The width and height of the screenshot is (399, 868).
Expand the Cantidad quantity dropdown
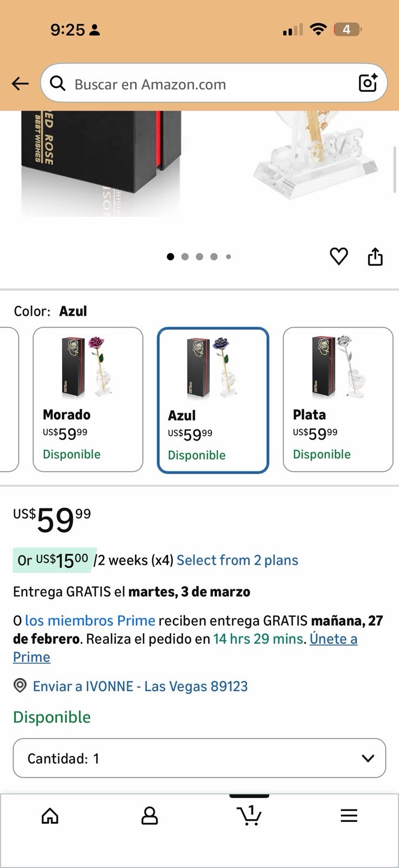point(200,758)
